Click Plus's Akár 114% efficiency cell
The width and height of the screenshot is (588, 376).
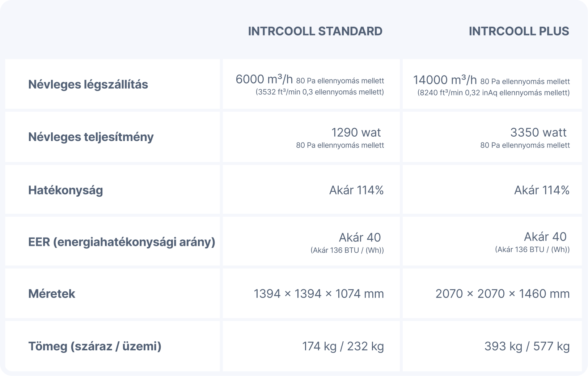[x=542, y=190]
